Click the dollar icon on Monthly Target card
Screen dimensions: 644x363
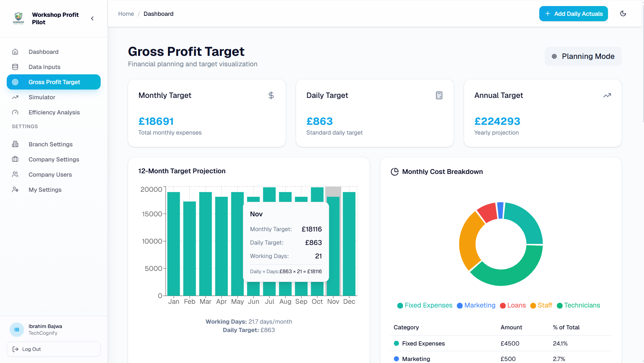coord(271,96)
